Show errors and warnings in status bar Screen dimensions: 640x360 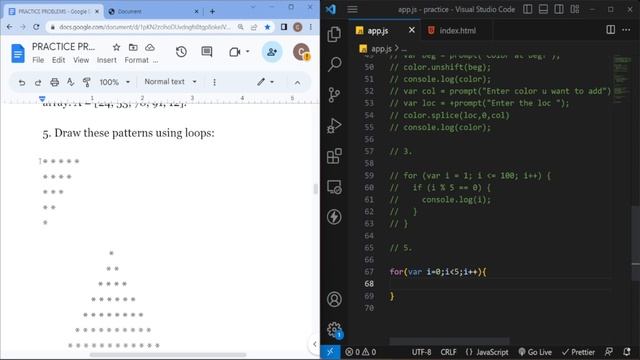[x=360, y=352]
